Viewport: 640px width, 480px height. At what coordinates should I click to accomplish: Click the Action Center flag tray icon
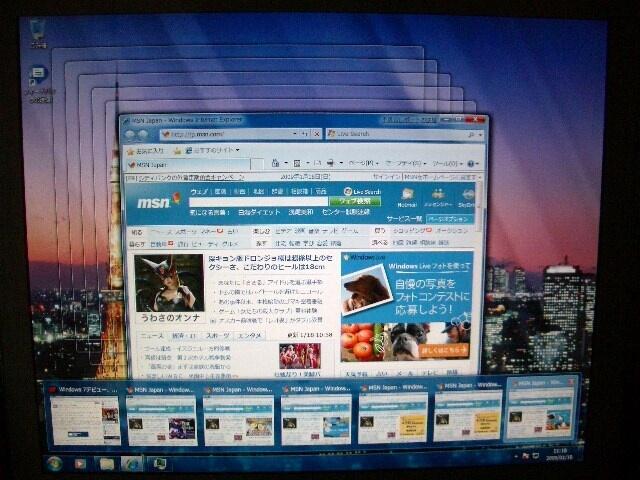[526, 456]
